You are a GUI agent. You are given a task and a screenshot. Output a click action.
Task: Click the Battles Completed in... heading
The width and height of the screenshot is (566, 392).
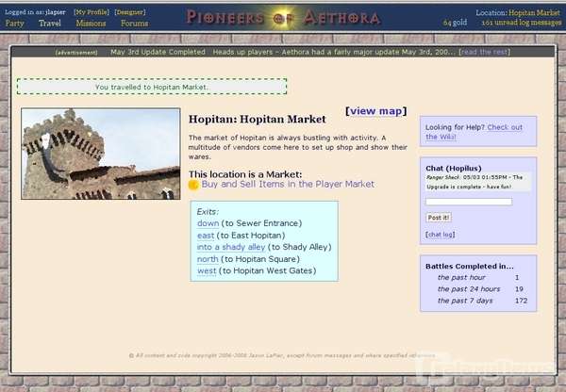469,267
